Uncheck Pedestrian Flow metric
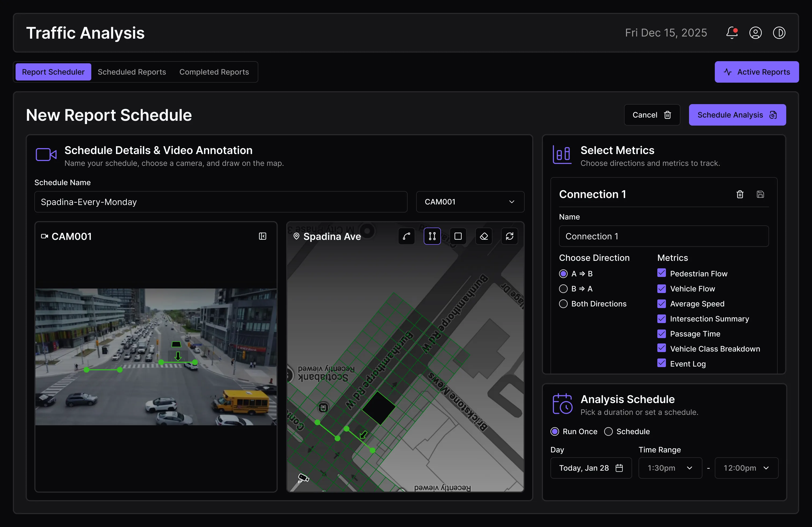812x527 pixels. [x=661, y=273]
